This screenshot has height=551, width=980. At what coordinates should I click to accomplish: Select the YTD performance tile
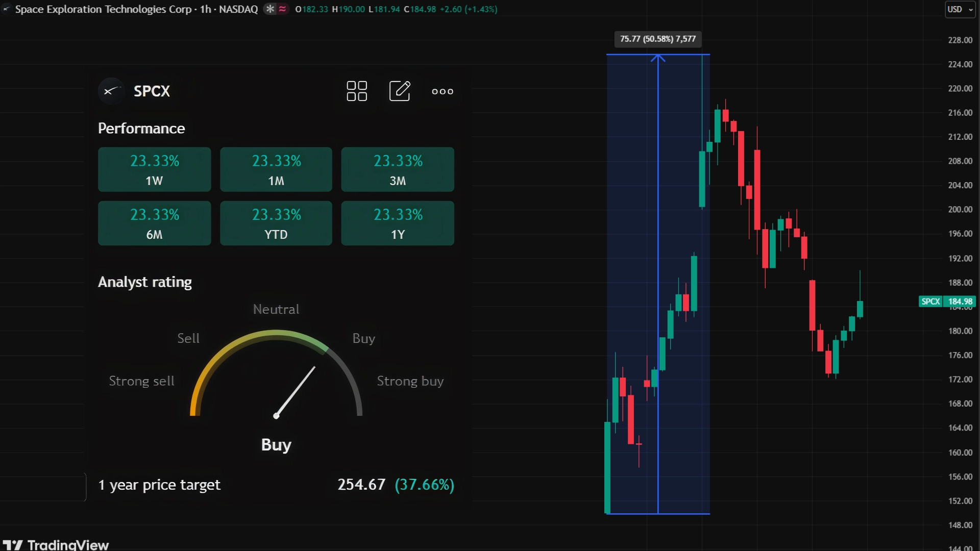[276, 223]
